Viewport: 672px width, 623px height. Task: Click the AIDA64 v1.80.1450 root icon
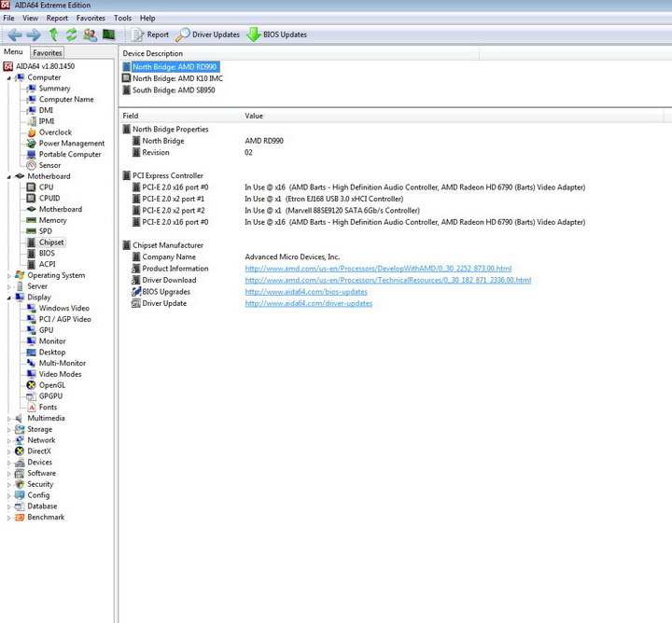tap(8, 66)
